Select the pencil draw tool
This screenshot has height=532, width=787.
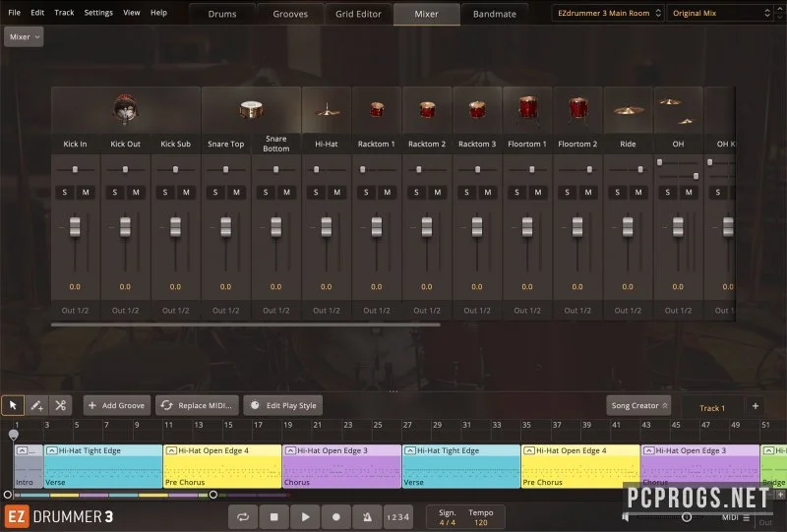(x=36, y=405)
